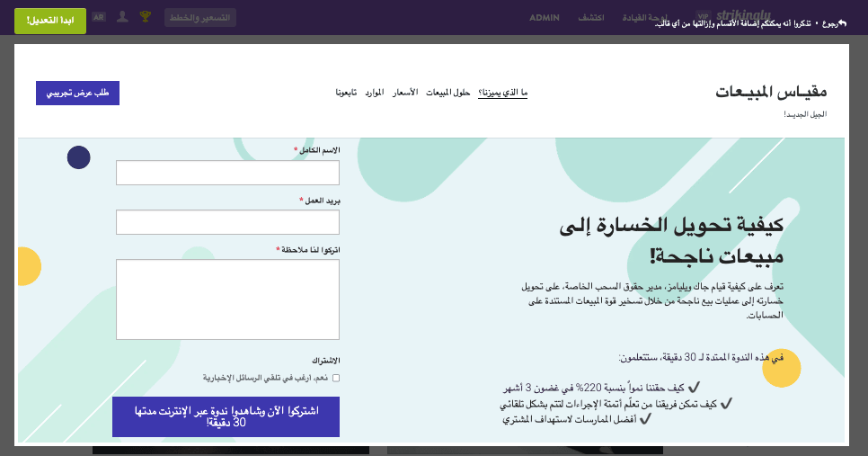
Task: Click the trophy rewards icon
Action: [x=145, y=16]
